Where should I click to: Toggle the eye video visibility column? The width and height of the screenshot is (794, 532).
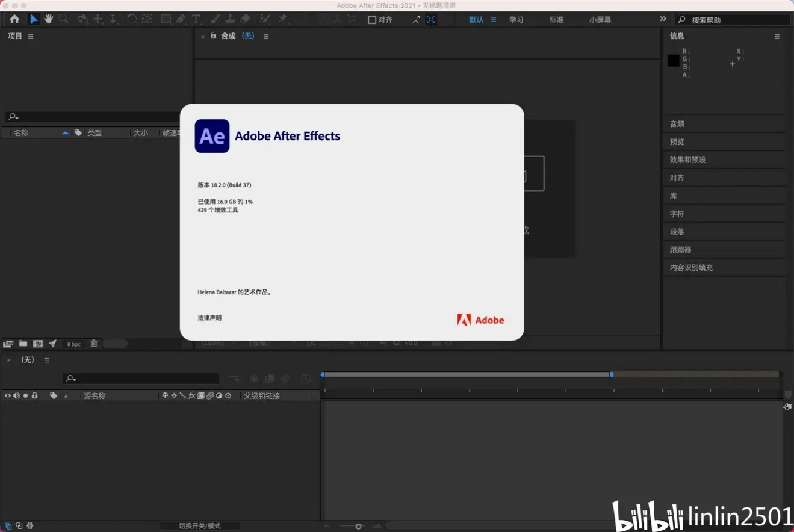pyautogui.click(x=8, y=395)
